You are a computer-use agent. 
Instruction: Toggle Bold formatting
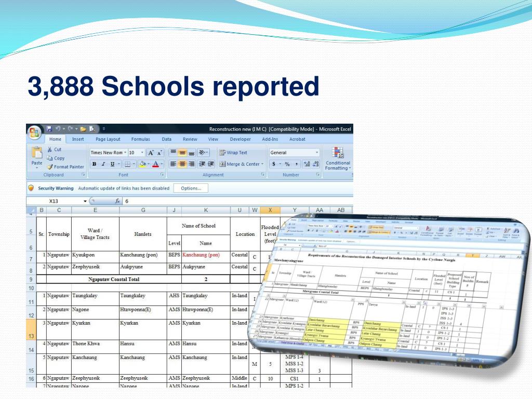click(95, 164)
